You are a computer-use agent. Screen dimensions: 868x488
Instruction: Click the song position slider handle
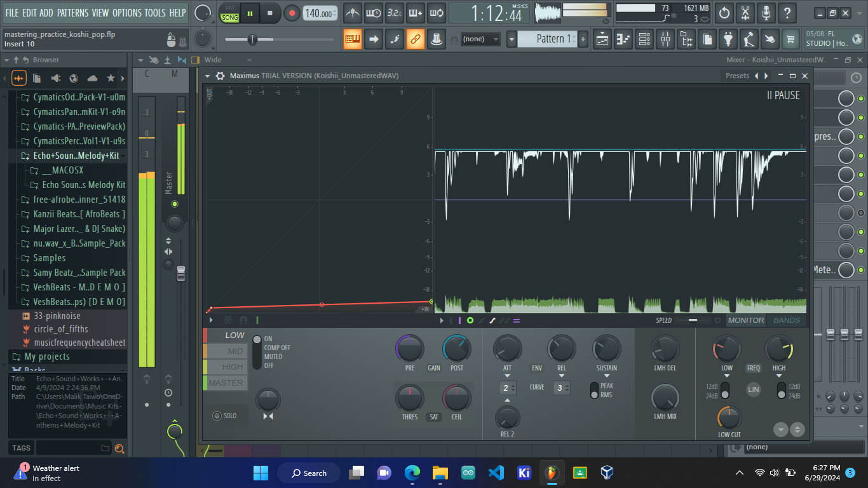pyautogui.click(x=252, y=40)
